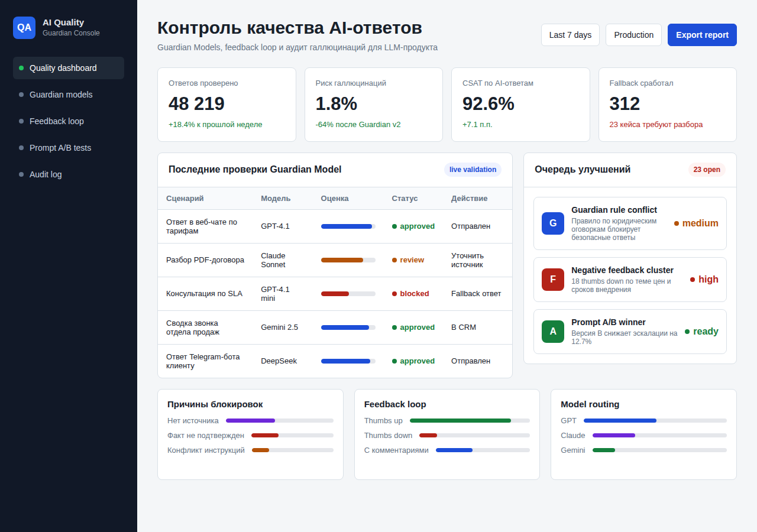Viewport: 757px width, 532px height.
Task: Click the live validation badge
Action: (x=473, y=170)
